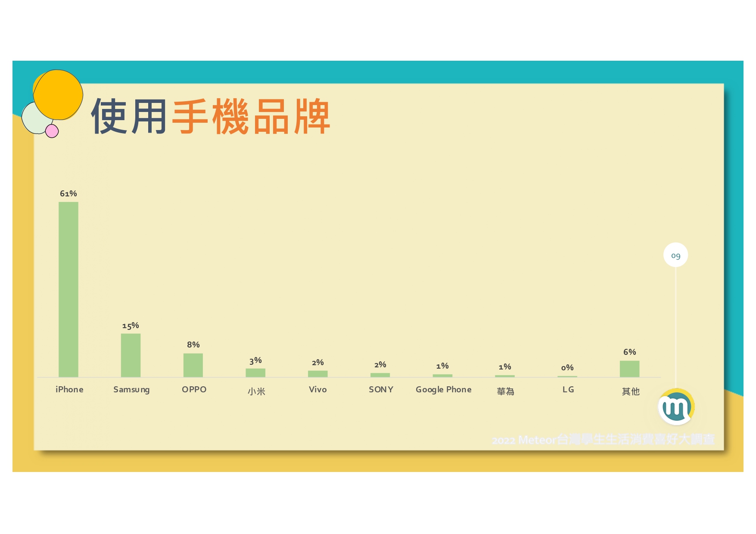Click the 其他 bar in the chart

[x=629, y=369]
